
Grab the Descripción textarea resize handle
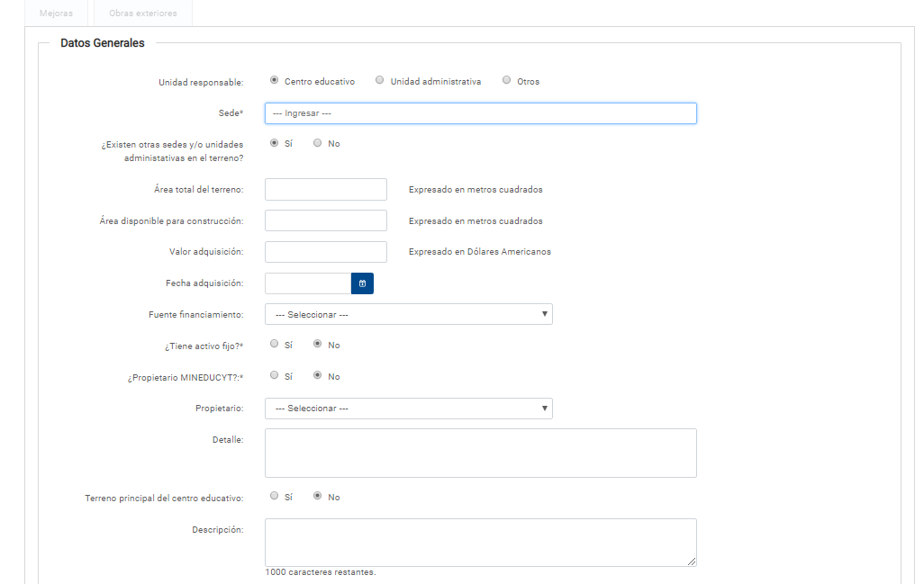coord(692,562)
